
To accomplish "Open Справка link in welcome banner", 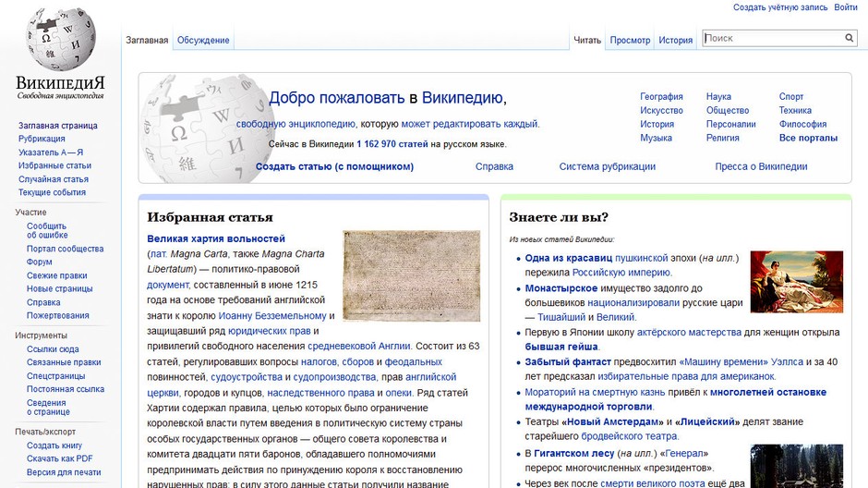I will 494,166.
